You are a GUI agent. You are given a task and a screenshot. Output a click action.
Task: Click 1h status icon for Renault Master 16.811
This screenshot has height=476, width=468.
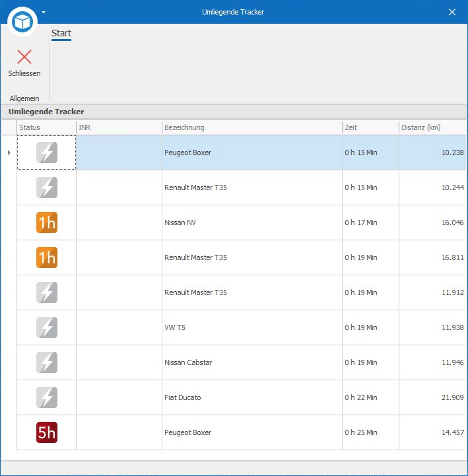tap(47, 257)
